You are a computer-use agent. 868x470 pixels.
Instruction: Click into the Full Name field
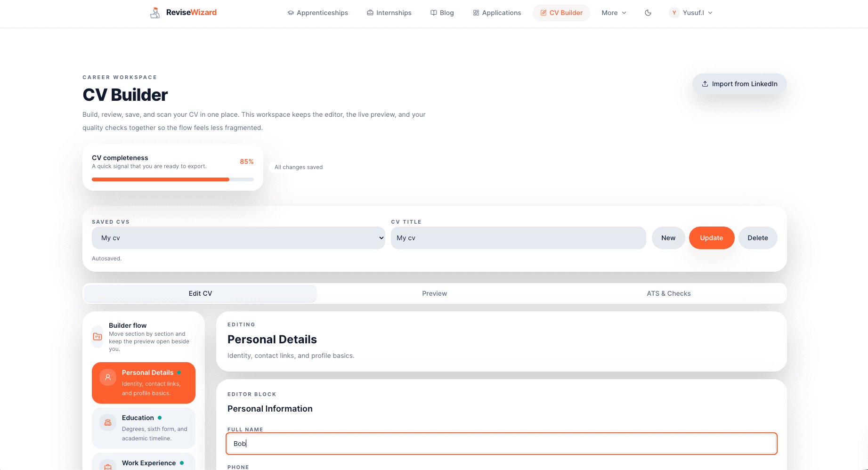502,444
